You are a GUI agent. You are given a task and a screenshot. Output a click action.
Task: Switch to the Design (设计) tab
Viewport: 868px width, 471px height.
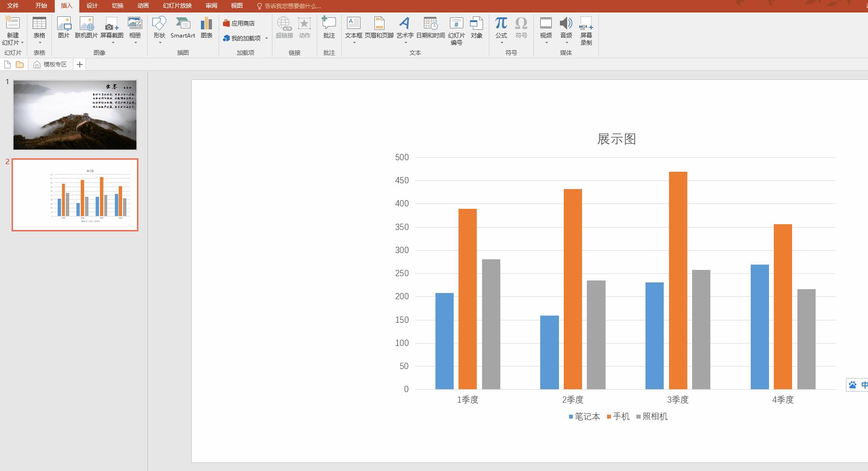point(92,6)
